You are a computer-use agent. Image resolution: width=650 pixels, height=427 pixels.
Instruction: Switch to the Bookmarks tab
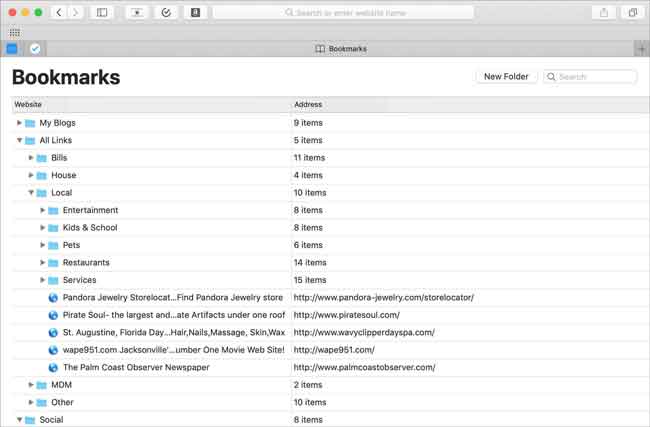[x=341, y=49]
